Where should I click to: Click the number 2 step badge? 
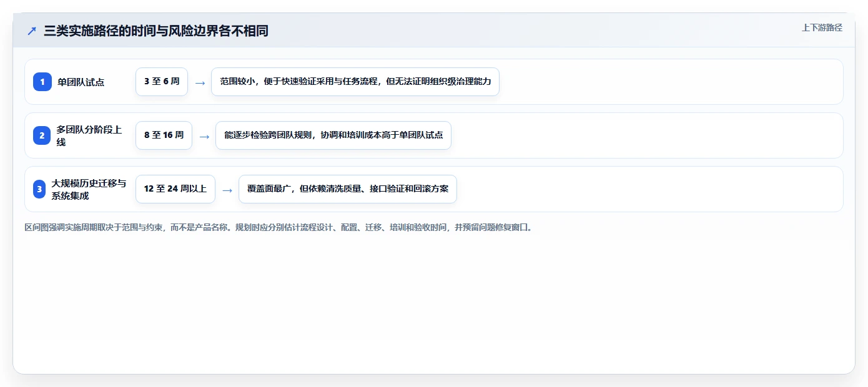coord(42,135)
